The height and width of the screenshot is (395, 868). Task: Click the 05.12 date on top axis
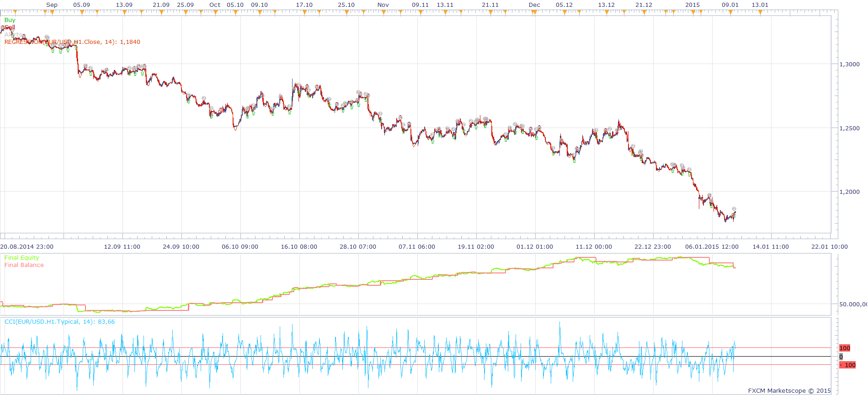564,5
